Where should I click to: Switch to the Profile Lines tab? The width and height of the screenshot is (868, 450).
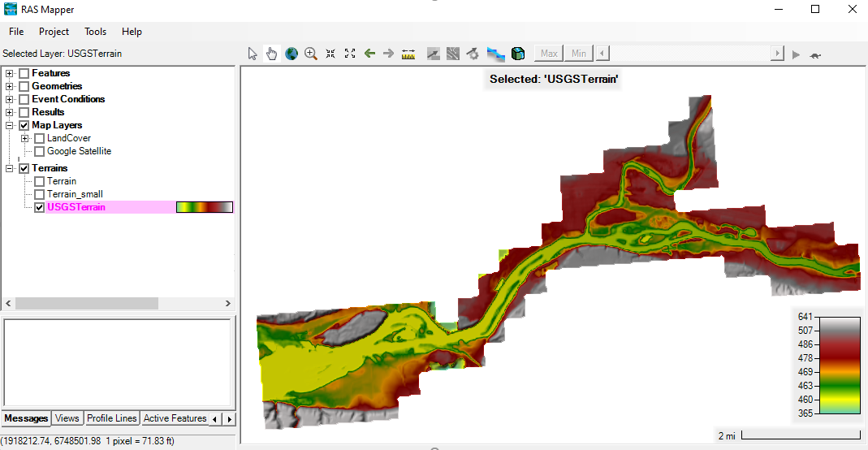pos(111,418)
